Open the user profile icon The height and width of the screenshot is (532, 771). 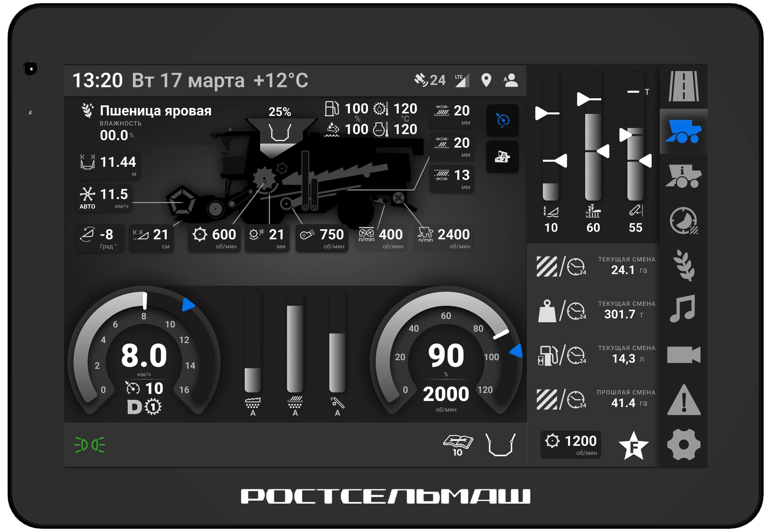tap(511, 80)
